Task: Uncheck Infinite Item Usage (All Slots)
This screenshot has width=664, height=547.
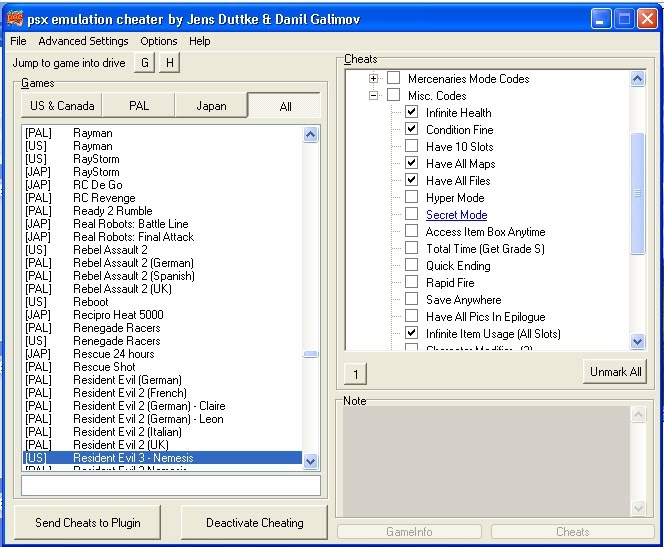Action: click(x=411, y=333)
